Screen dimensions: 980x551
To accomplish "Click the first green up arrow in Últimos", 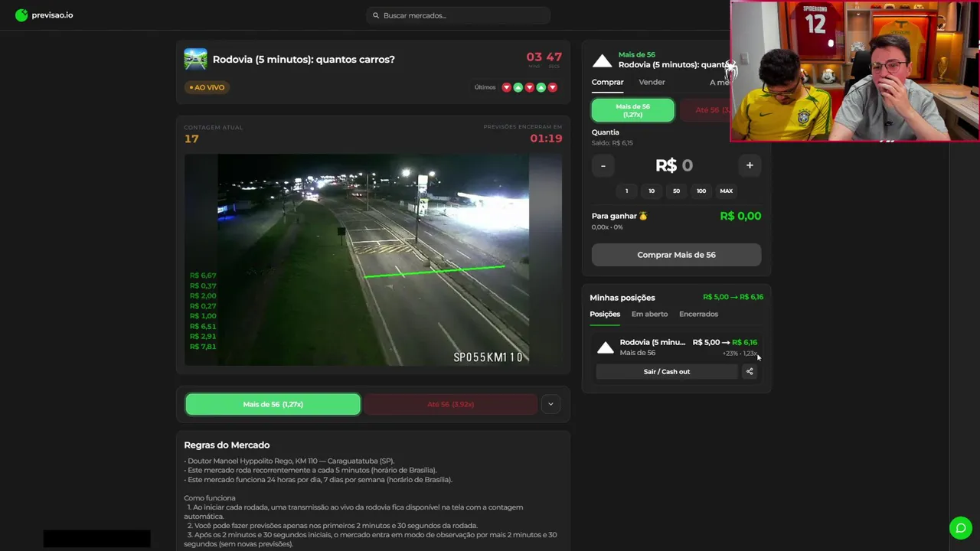I will [518, 87].
